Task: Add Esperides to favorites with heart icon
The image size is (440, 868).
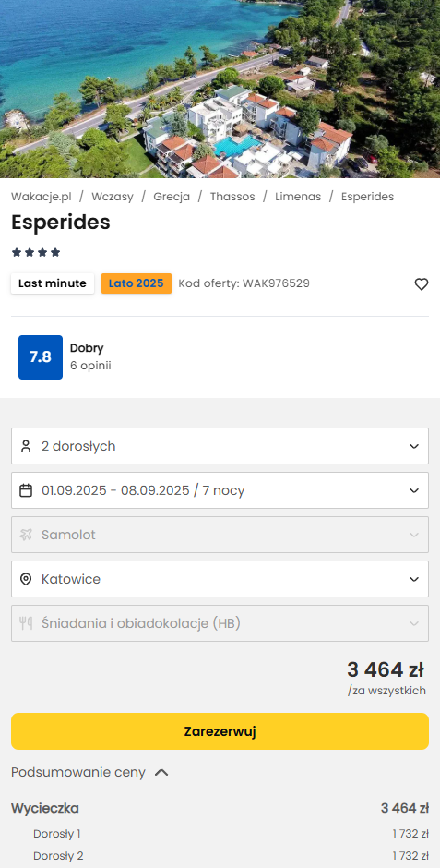Action: pyautogui.click(x=422, y=284)
